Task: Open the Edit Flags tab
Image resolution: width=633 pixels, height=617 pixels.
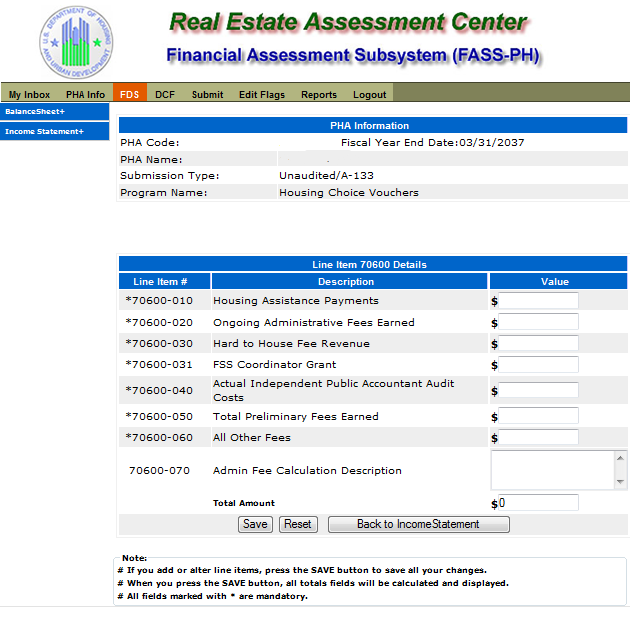Action: coord(262,94)
